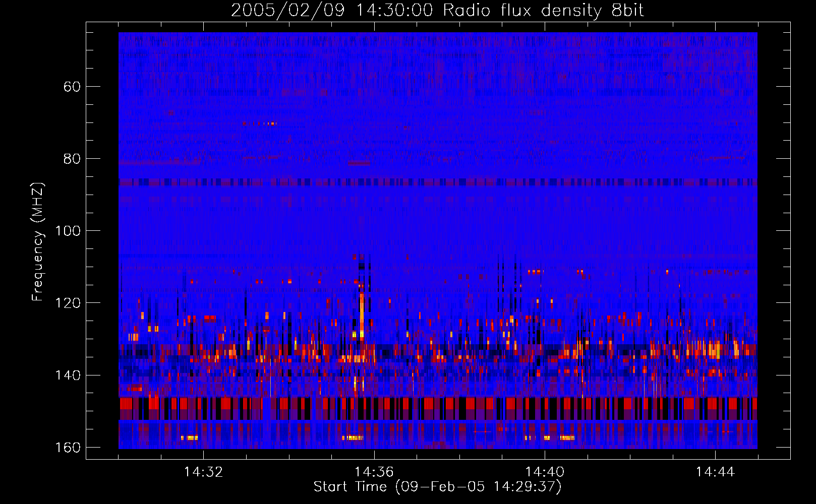Click the red-black striped band below 140 MHz

[x=438, y=408]
